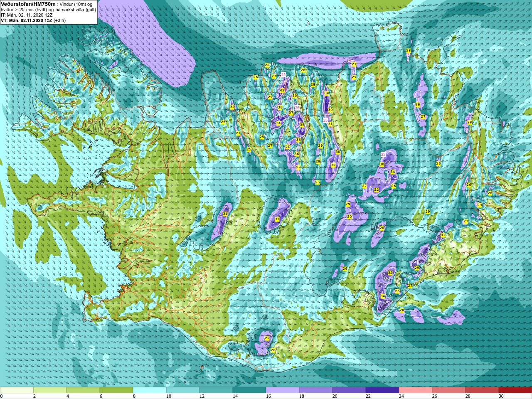Pick the green 4–6 m/s legend swatch
Image resolution: width=532 pixels, height=399 pixels.
[x=83, y=390]
